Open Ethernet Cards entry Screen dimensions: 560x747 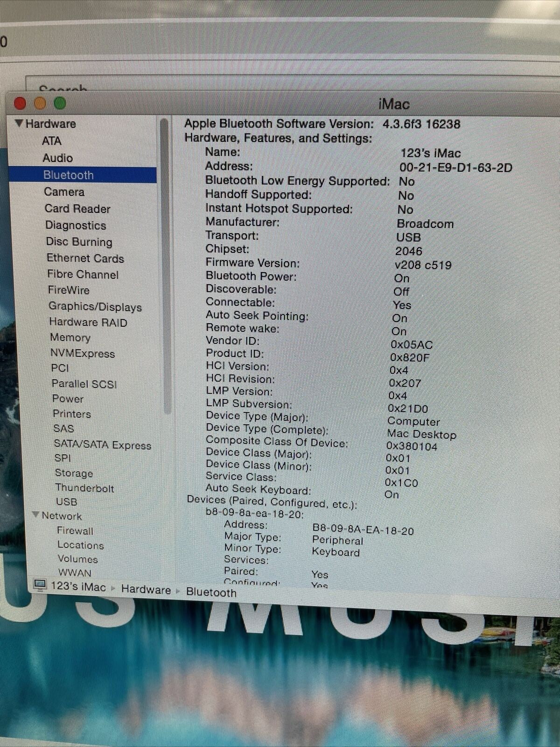pos(85,258)
